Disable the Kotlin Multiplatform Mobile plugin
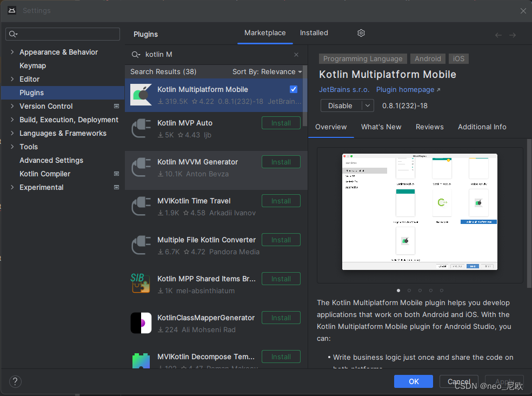 pyautogui.click(x=341, y=105)
